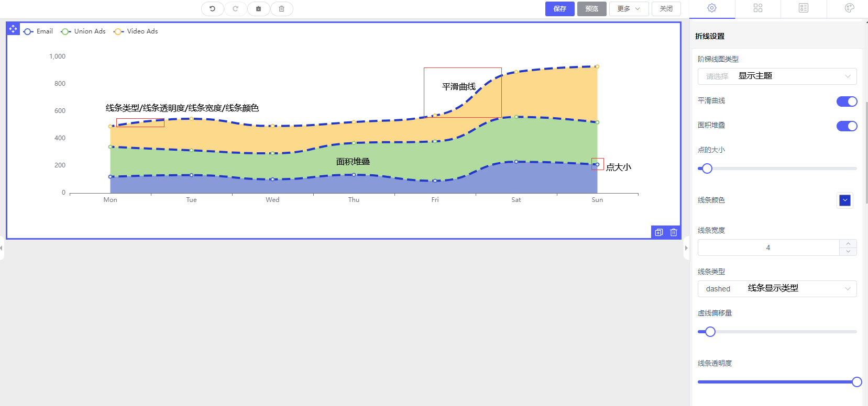Click the gray 预览 button
Screen dimensions: 868x406
(x=591, y=9)
